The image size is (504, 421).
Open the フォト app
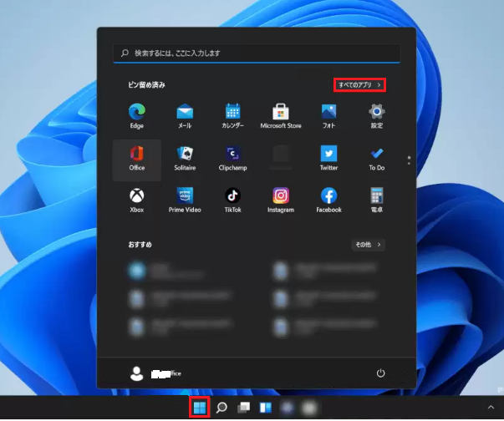[x=328, y=117]
